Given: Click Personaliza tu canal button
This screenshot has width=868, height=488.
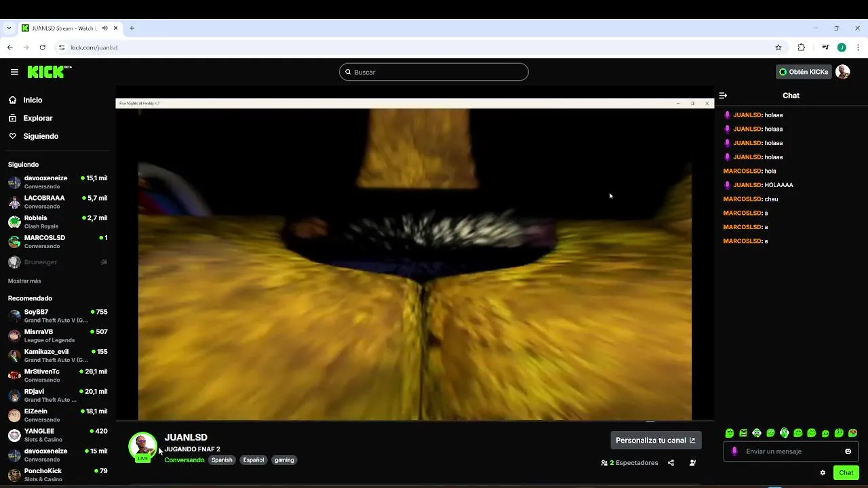Looking at the screenshot, I should click(656, 441).
